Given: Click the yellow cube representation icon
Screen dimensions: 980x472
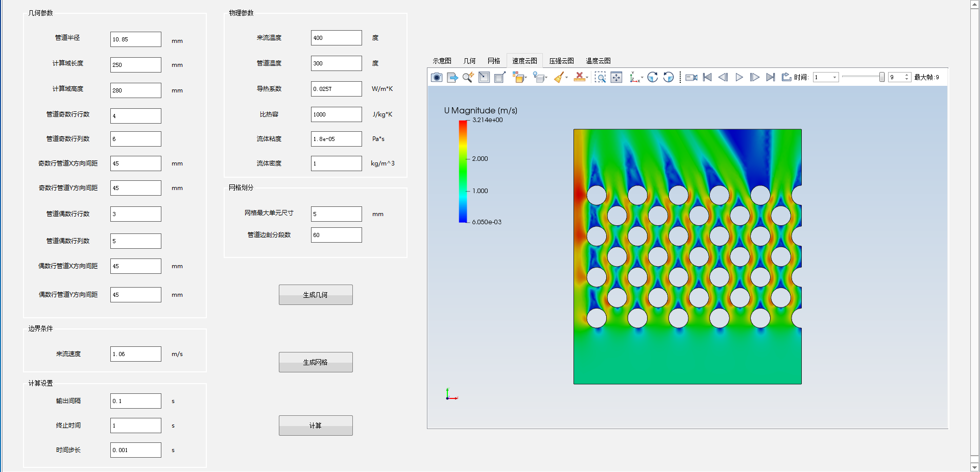Looking at the screenshot, I should click(518, 77).
